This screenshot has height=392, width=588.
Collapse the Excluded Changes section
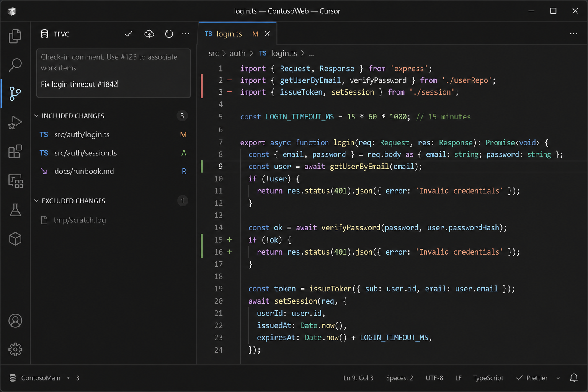pos(36,201)
